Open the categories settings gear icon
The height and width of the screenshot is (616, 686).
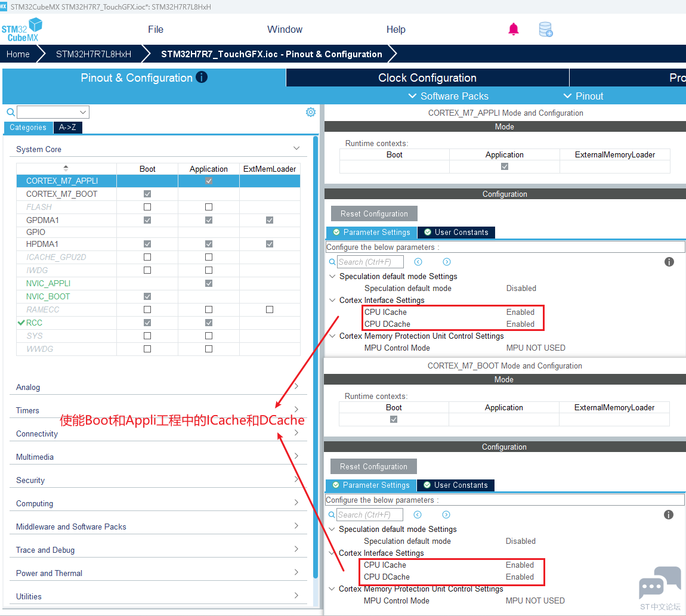(311, 112)
